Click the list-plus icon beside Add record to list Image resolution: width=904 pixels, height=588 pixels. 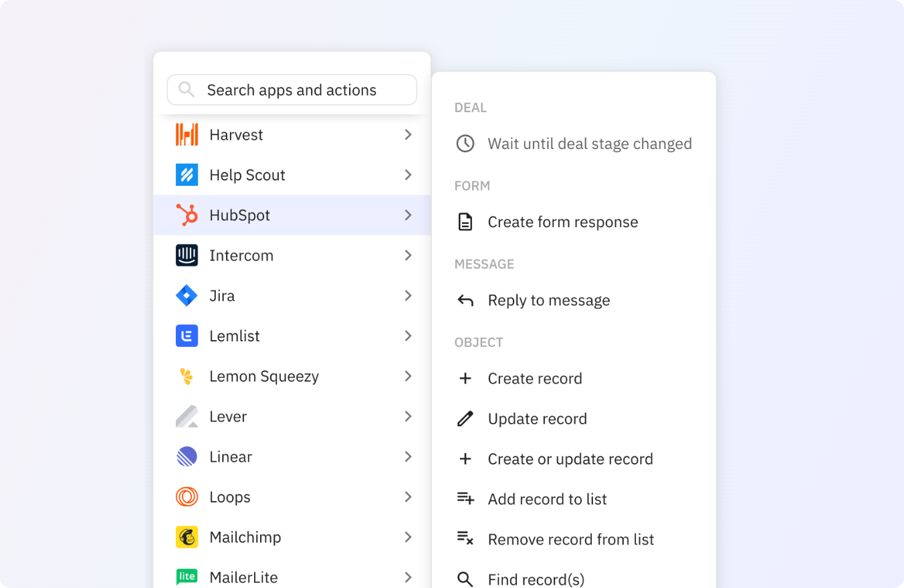click(x=465, y=498)
